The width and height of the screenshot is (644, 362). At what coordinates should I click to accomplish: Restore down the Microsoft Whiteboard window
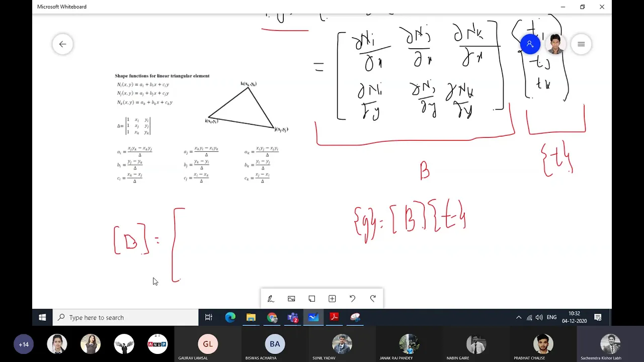coord(582,7)
